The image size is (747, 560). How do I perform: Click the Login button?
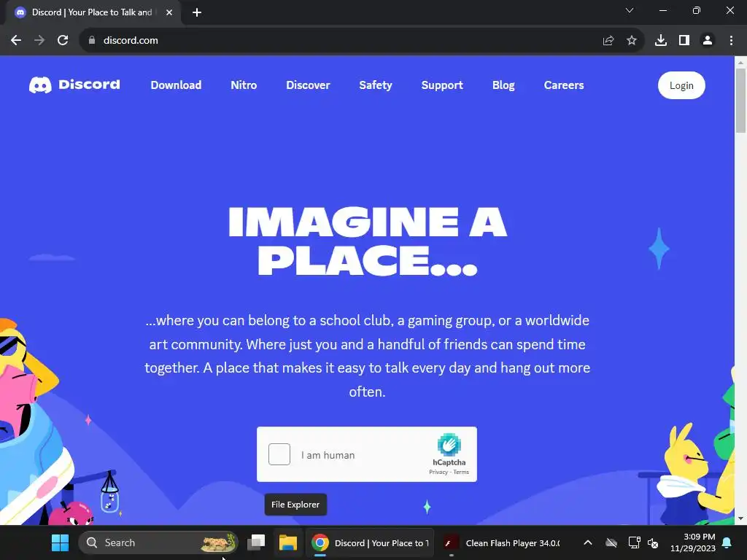681,85
